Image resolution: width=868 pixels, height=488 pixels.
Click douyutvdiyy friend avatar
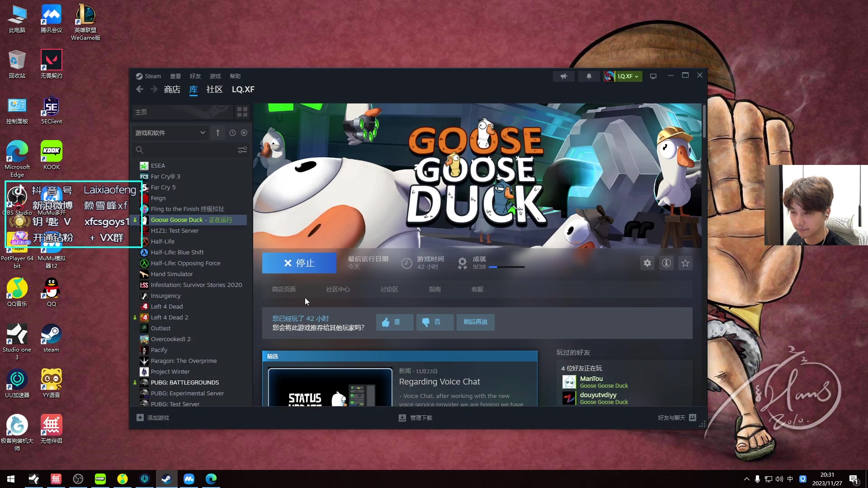pos(569,398)
